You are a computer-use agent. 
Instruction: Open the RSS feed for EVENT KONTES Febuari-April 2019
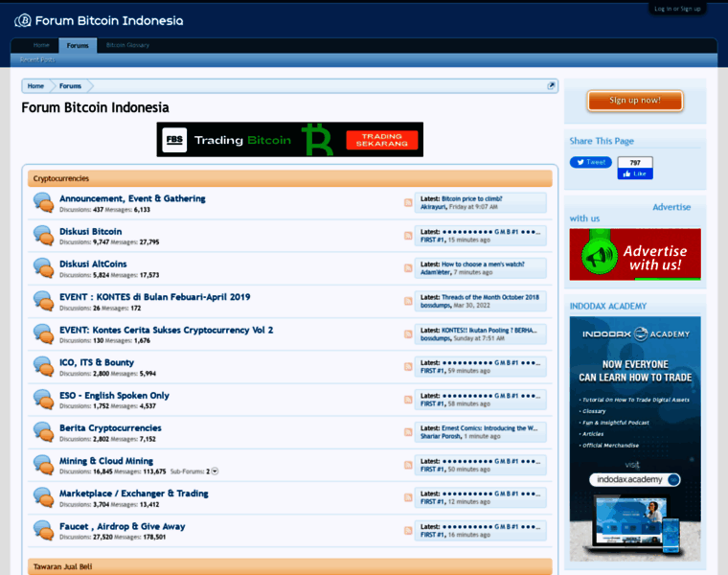point(408,301)
